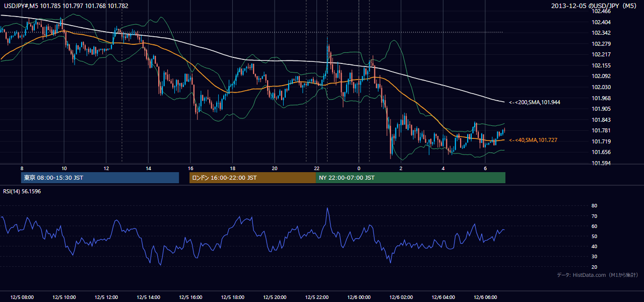Click the Tokyo 東京 08:00-15:30 JST session bar

click(100, 178)
